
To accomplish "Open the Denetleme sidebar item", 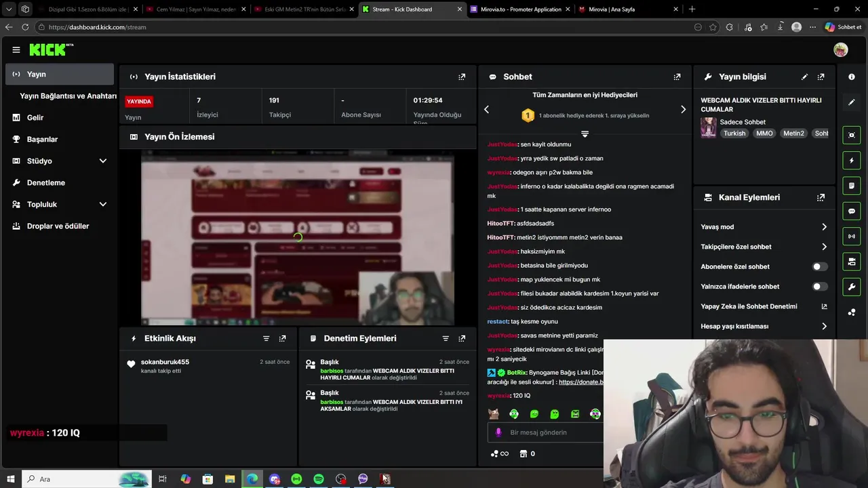I will click(60, 182).
